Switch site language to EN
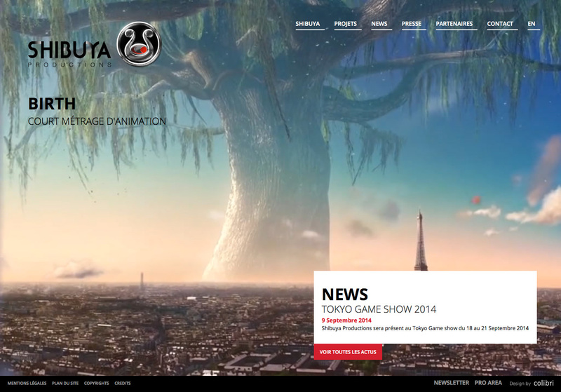The width and height of the screenshot is (561, 392). point(532,24)
